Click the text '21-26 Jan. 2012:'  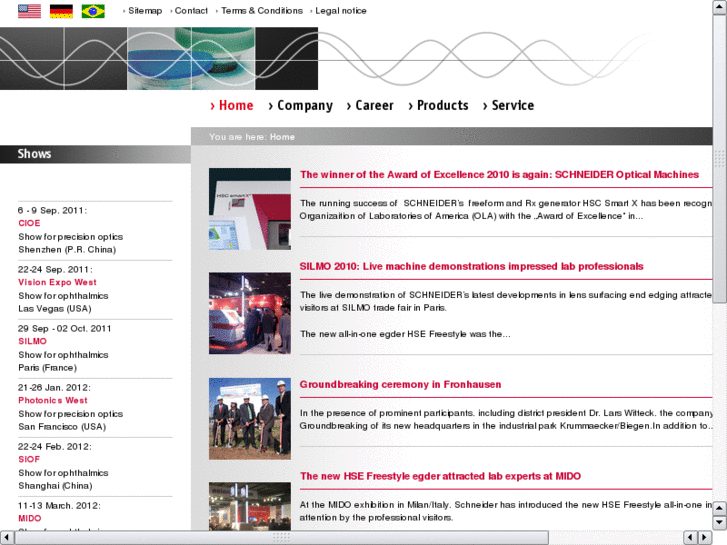[54, 388]
